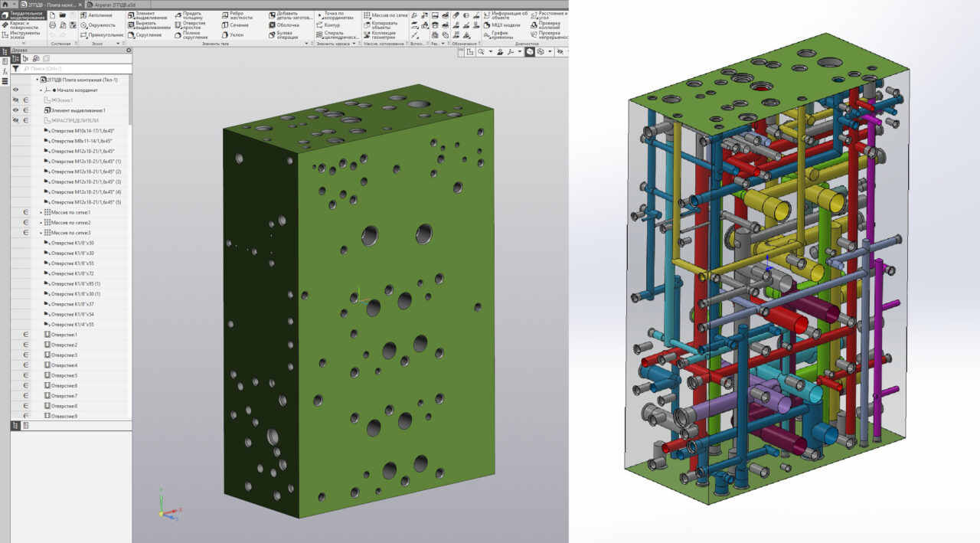The image size is (980, 543).
Task: Open the fx variables side panel
Action: coord(5,71)
